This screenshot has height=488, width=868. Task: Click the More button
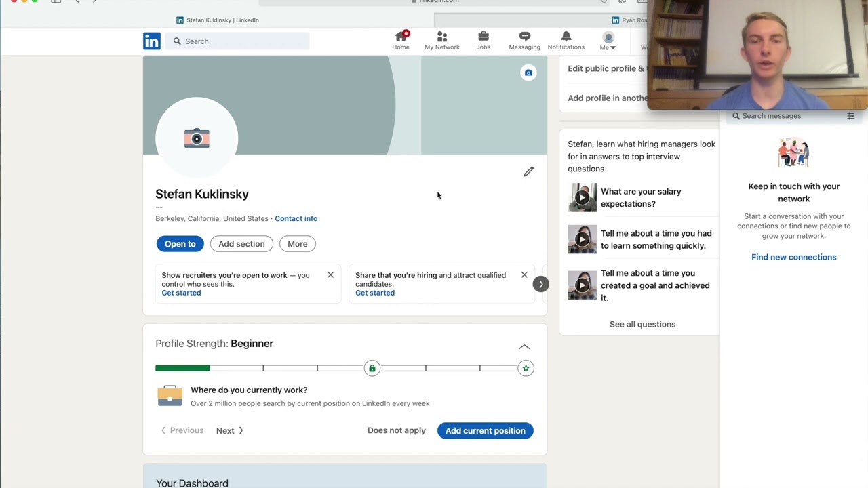click(297, 244)
